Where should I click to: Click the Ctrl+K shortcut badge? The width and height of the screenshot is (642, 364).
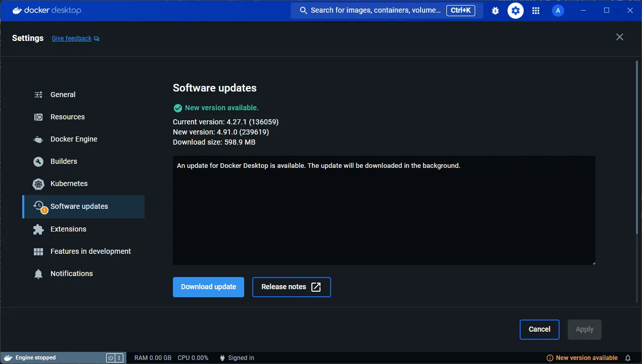pos(461,10)
